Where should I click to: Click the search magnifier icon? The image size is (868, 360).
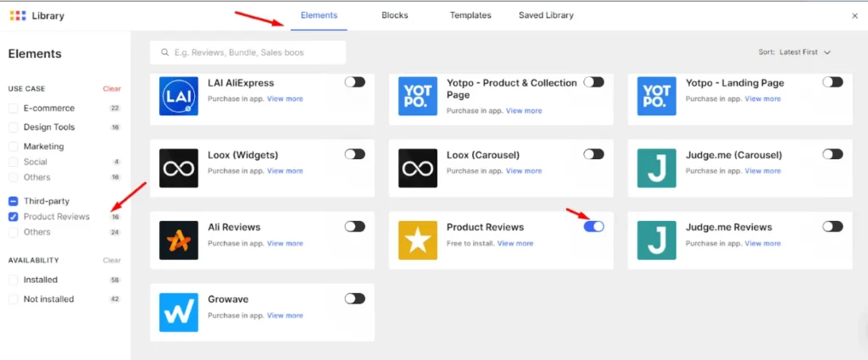pyautogui.click(x=164, y=53)
